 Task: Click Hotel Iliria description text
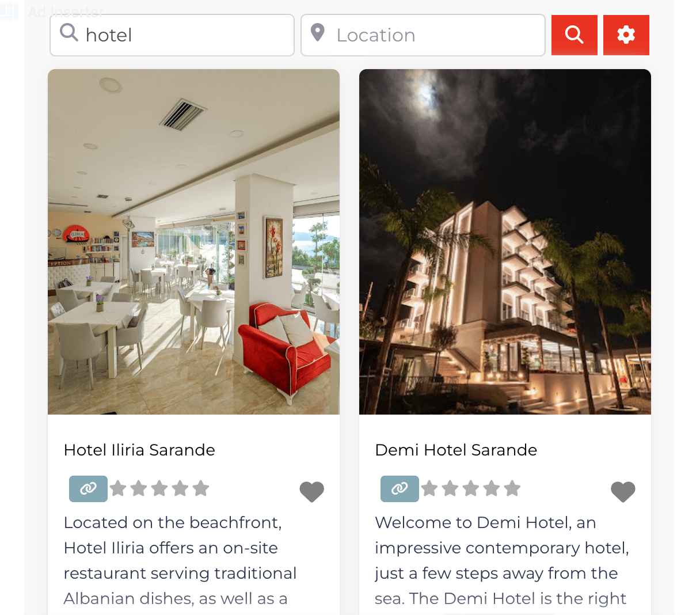[180, 560]
